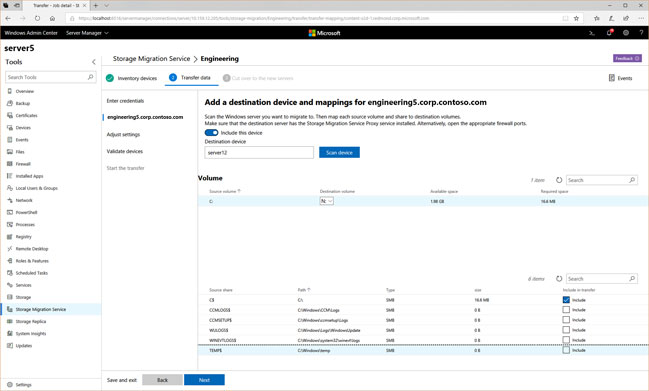649x391 pixels.
Task: Open the destination volume dropdown
Action: point(327,201)
